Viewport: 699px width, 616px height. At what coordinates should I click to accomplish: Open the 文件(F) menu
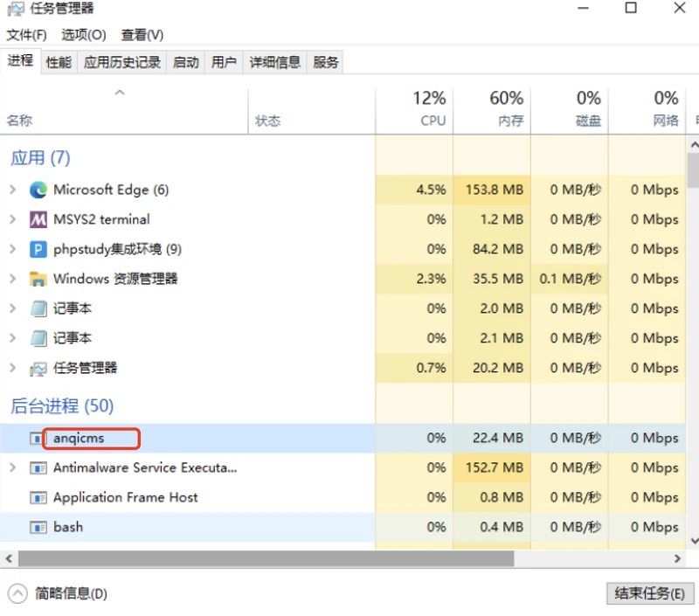tap(26, 35)
